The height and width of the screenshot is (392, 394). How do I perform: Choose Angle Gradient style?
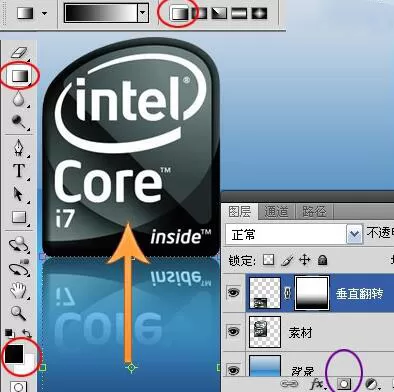[x=219, y=13]
